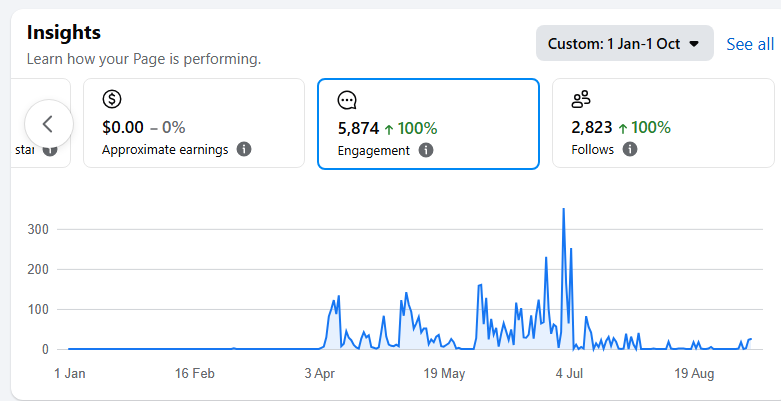This screenshot has width=781, height=401.
Task: Click the dollar sign earnings icon
Action: 112,99
